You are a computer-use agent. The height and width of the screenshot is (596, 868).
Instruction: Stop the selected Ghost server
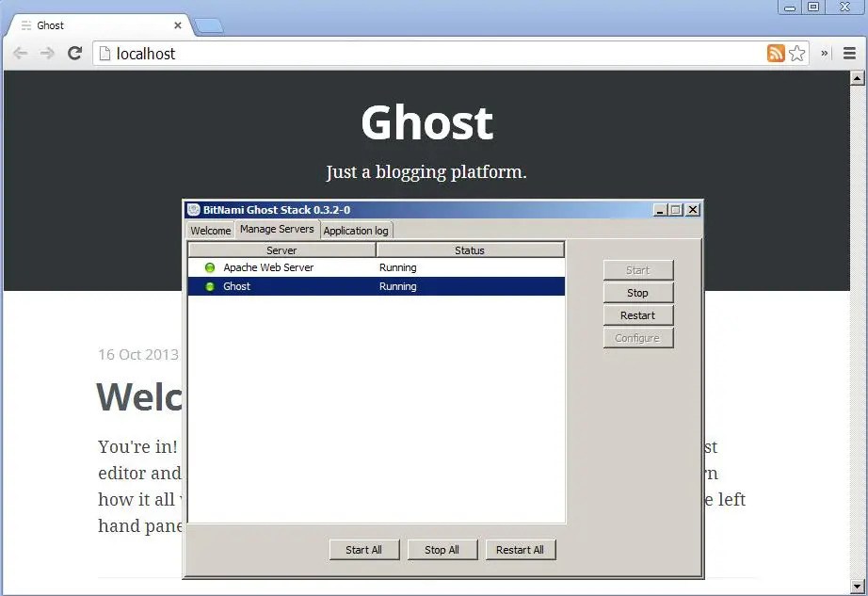click(638, 293)
